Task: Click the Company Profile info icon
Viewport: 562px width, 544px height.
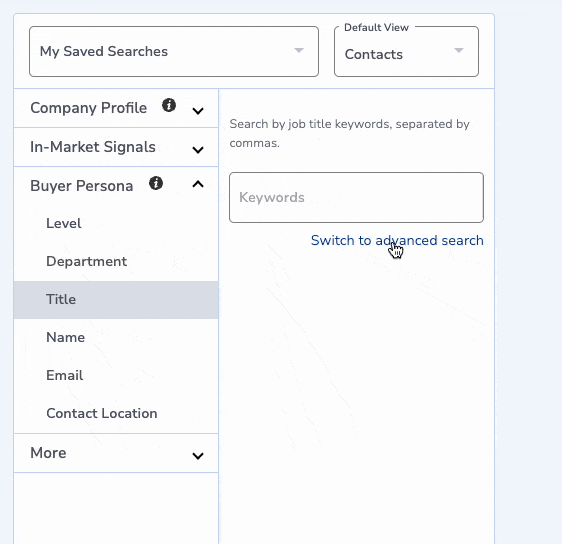Action: tap(169, 105)
